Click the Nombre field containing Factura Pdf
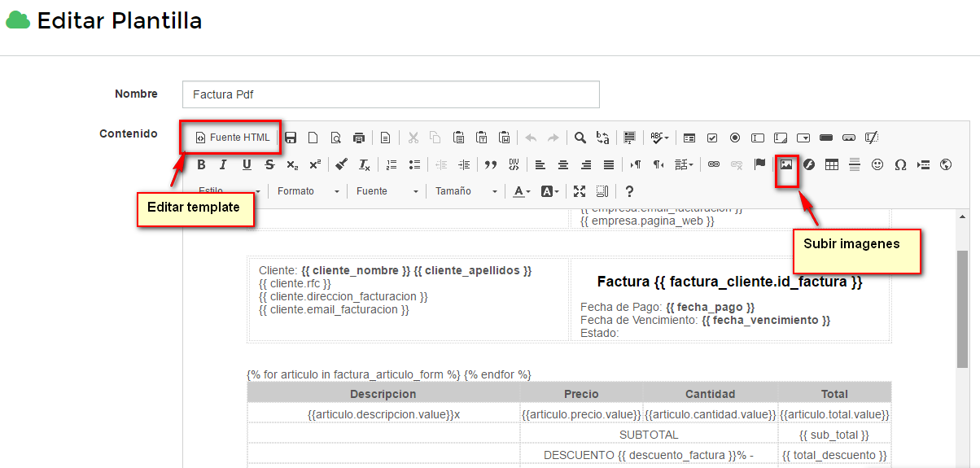The height and width of the screenshot is (468, 980). pos(391,94)
